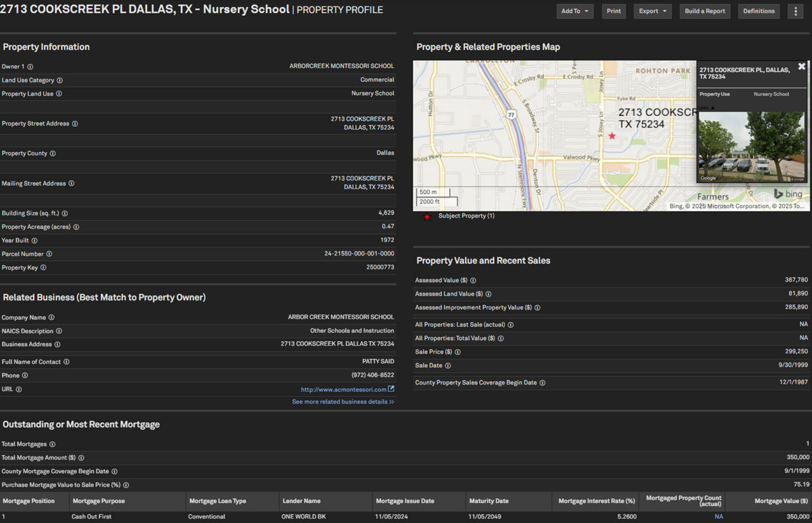Image resolution: width=812 pixels, height=523 pixels.
Task: Click the Bing logo on the map
Action: 787,194
